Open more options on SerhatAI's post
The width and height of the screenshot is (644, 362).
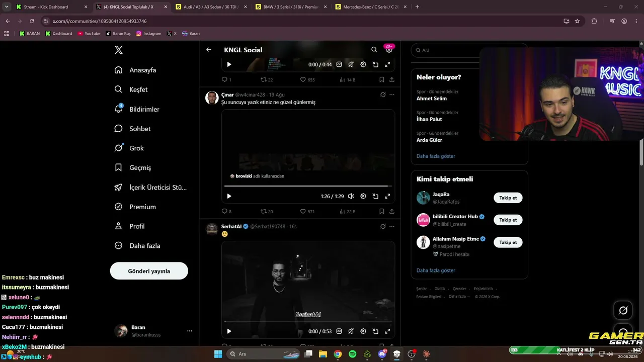pyautogui.click(x=392, y=226)
